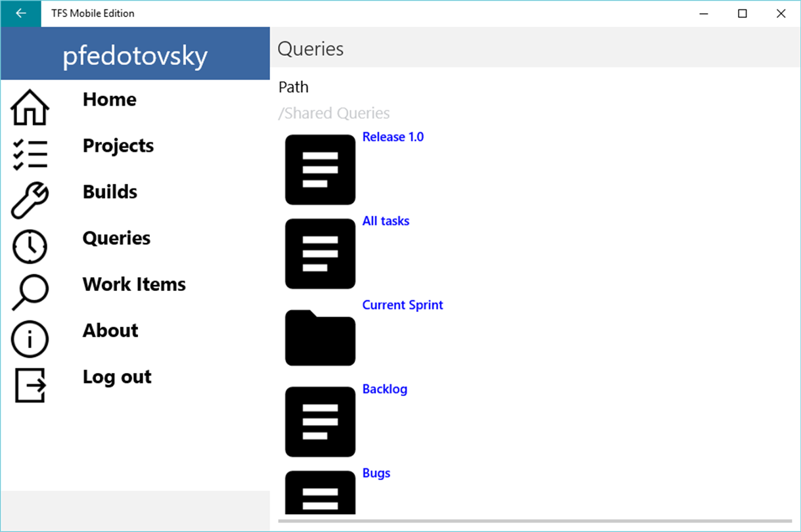Click the Queries clock icon

pos(30,247)
